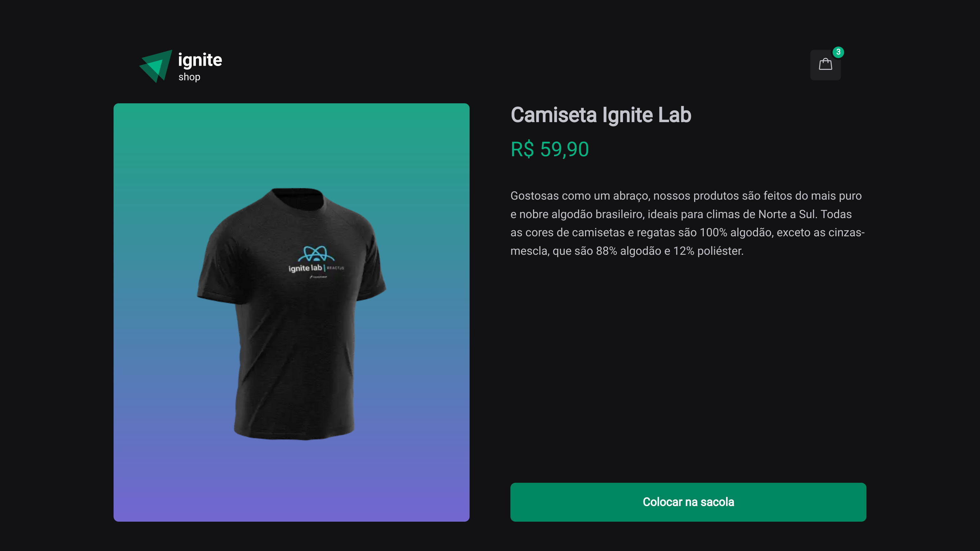Click the cart badge showing 3
This screenshot has height=551, width=980.
click(x=838, y=52)
